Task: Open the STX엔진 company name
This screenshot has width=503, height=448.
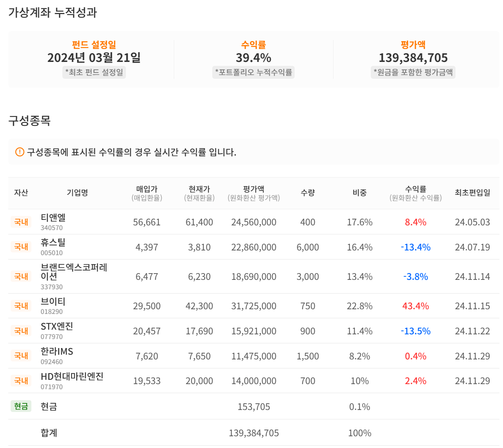Action: 57,326
